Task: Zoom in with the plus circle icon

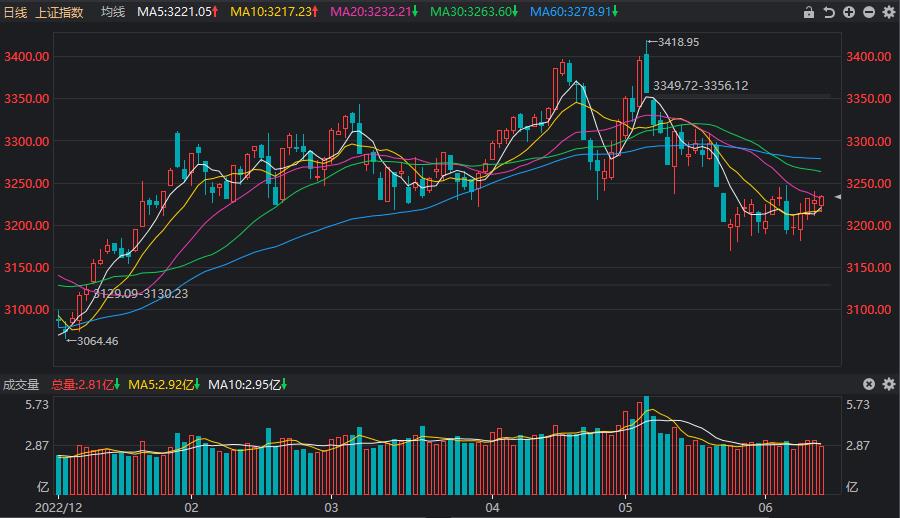Action: pos(849,12)
